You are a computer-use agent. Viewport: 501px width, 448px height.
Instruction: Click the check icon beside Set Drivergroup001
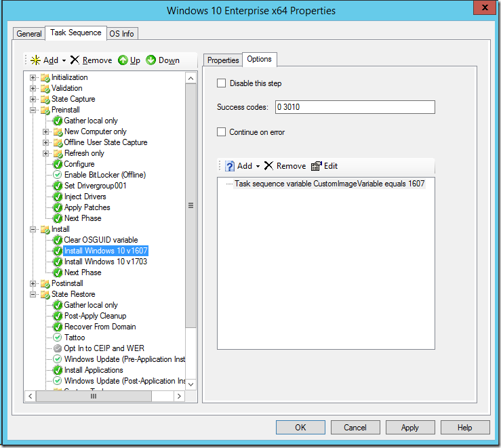(58, 186)
